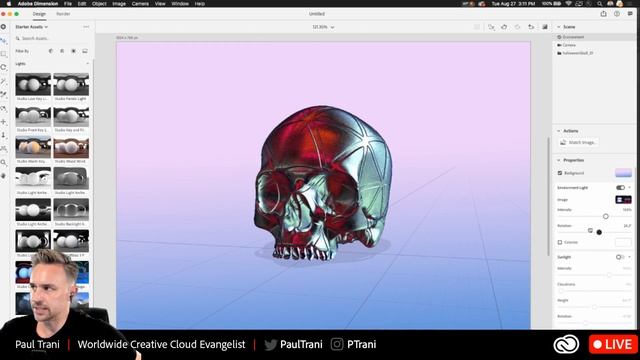Open the canvas zoom percentage dropdown

[323, 27]
